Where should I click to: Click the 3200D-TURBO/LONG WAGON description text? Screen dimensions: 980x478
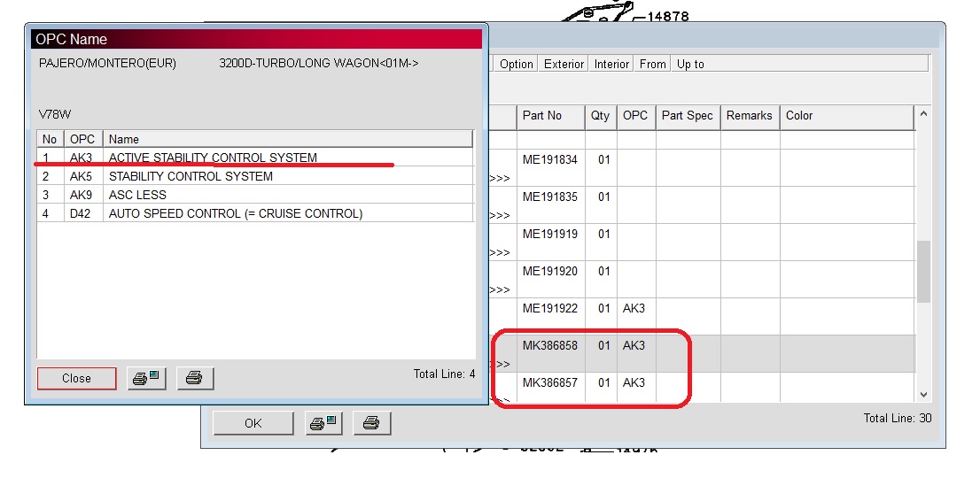[319, 63]
